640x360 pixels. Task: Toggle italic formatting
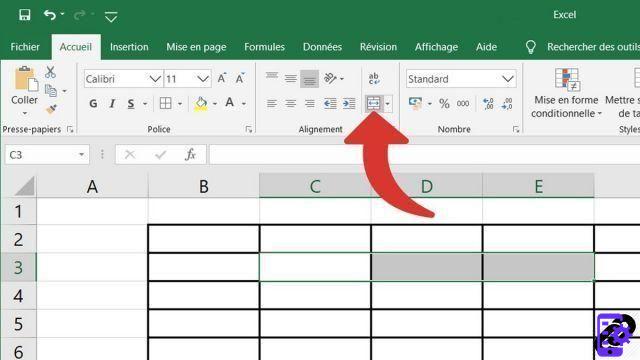coord(112,104)
